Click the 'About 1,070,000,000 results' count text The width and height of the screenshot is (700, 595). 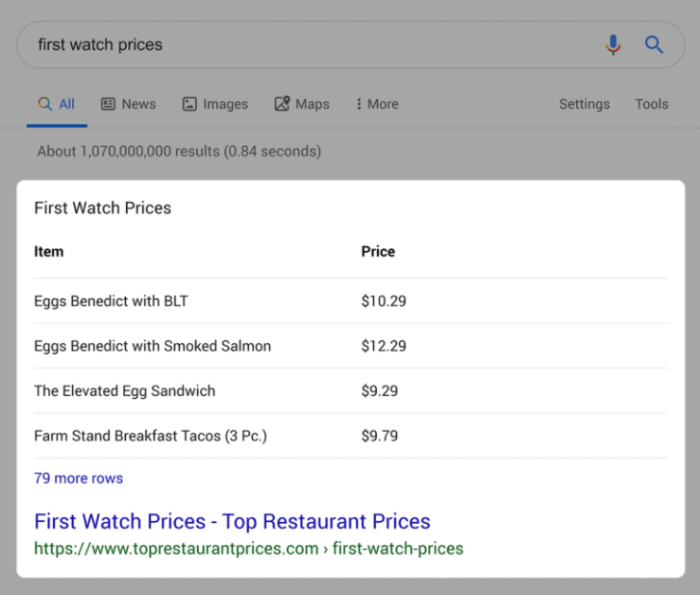tap(179, 152)
